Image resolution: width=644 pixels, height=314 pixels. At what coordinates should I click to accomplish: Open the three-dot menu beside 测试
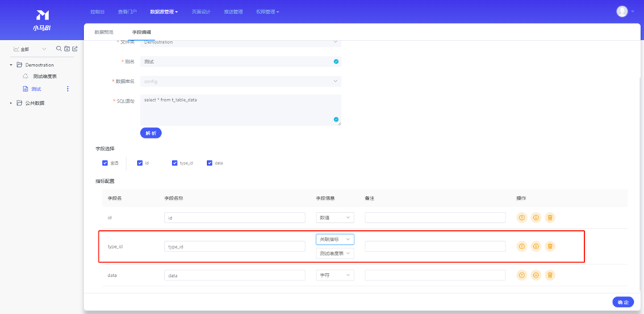point(68,89)
